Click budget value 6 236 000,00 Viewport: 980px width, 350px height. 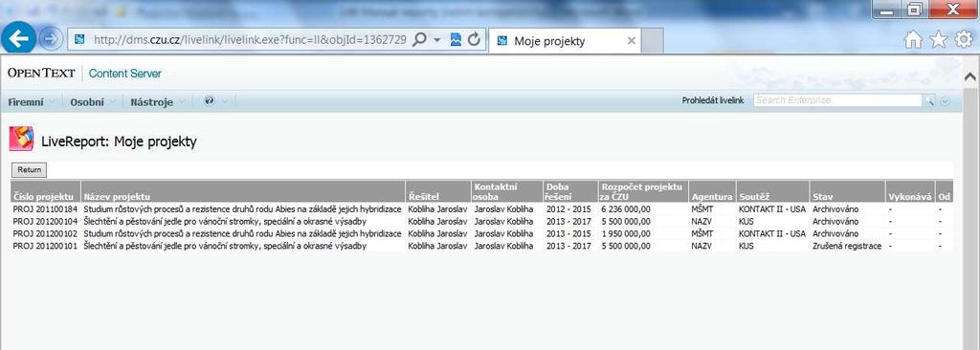pyautogui.click(x=626, y=208)
